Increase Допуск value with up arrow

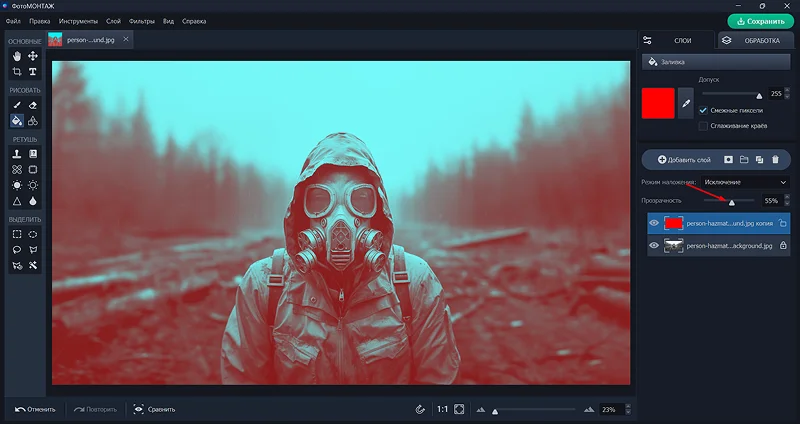787,90
